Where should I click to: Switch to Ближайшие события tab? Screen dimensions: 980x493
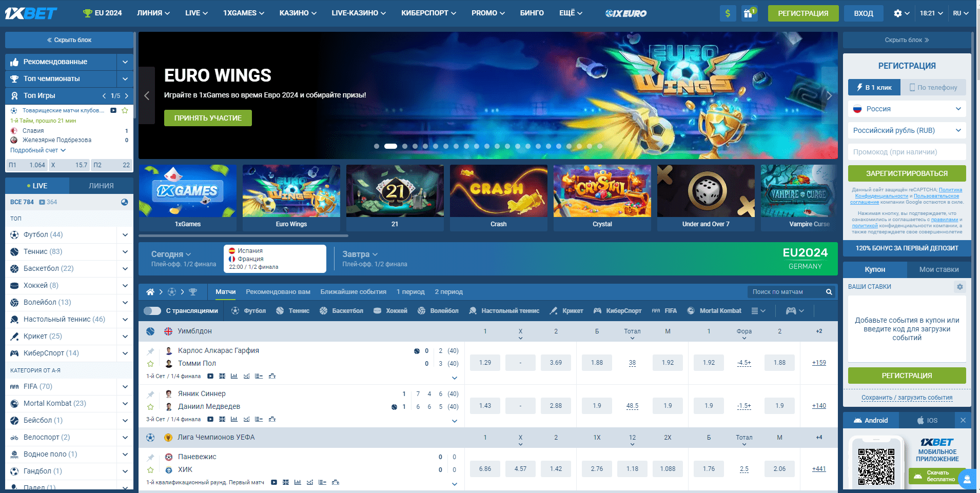(x=354, y=292)
